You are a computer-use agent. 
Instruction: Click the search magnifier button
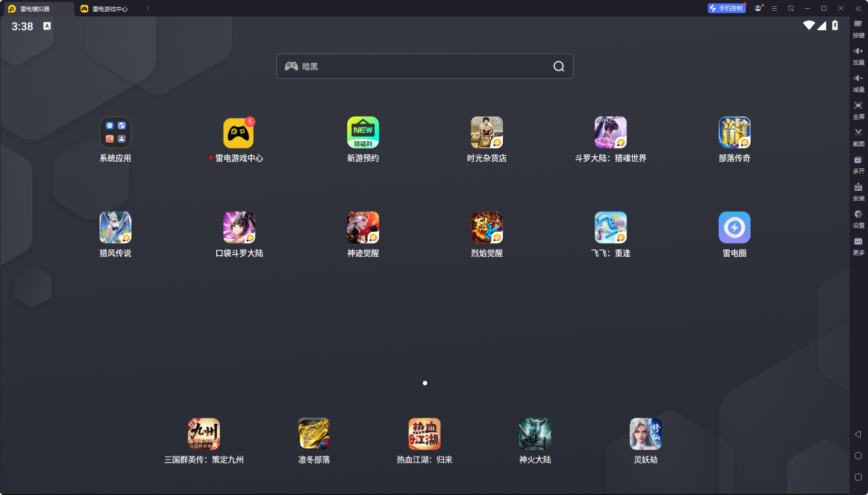click(x=559, y=66)
